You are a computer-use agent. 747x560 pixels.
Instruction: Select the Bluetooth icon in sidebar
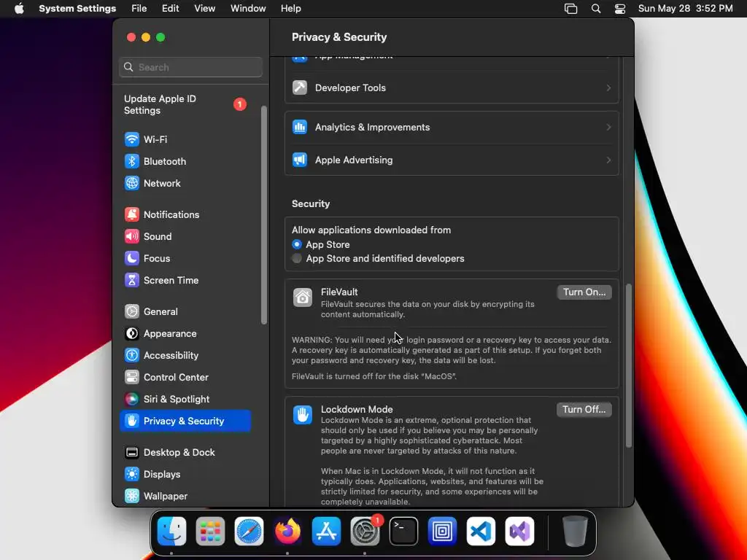(x=132, y=161)
